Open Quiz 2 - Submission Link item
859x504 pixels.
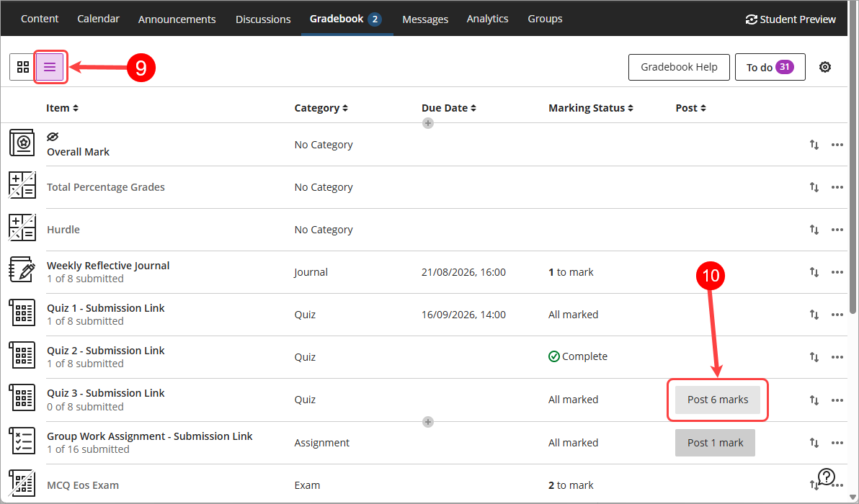[x=106, y=351]
